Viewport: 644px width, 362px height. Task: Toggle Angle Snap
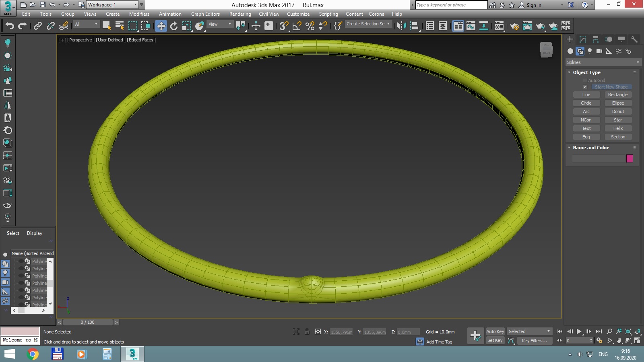tap(297, 26)
